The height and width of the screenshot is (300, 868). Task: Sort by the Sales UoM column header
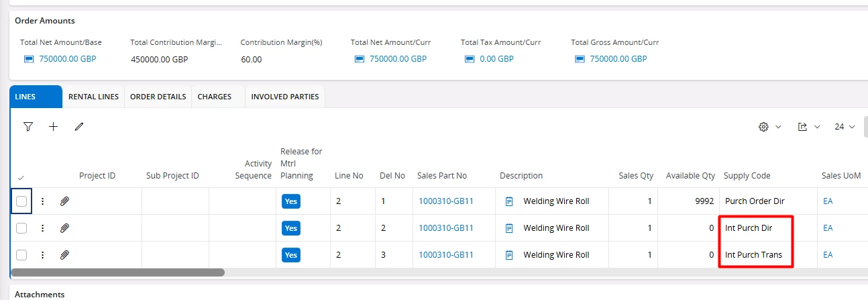(841, 176)
